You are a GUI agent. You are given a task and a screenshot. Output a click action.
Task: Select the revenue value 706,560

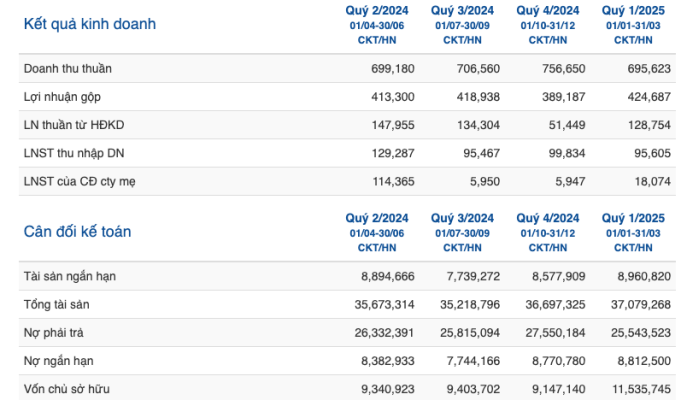pos(478,69)
